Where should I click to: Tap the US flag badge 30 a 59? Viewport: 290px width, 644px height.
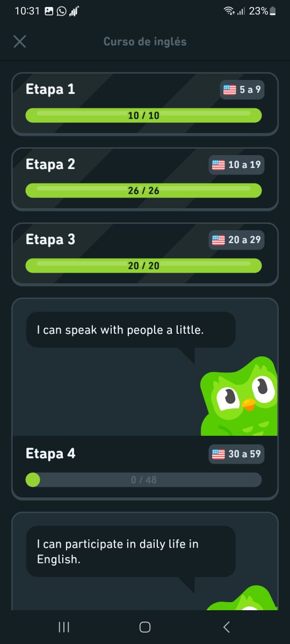236,454
